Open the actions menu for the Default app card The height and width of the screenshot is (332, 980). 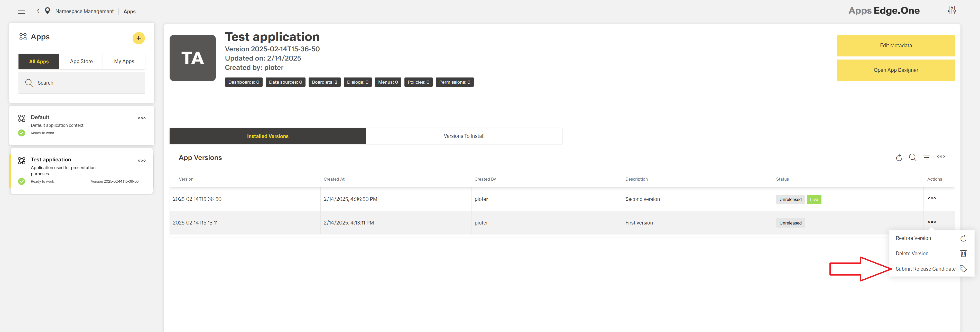[x=142, y=118]
